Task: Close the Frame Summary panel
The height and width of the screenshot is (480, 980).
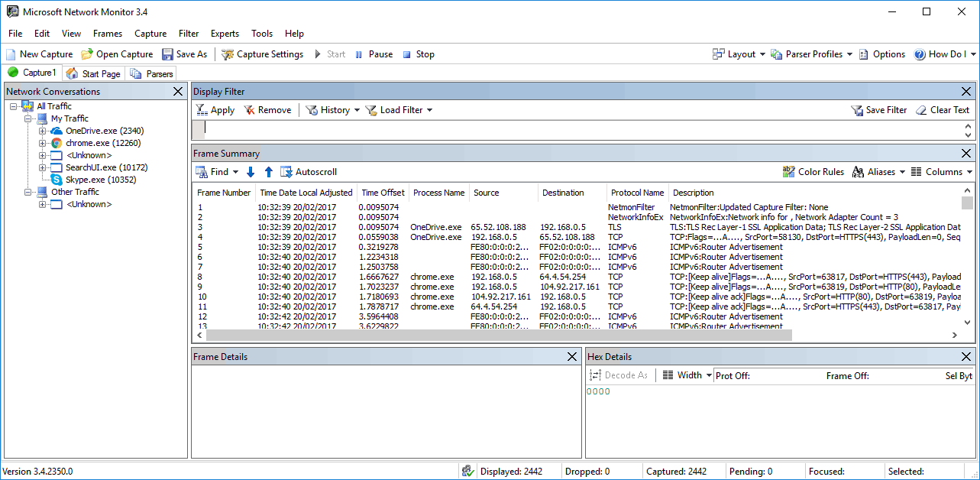Action: pyautogui.click(x=966, y=154)
